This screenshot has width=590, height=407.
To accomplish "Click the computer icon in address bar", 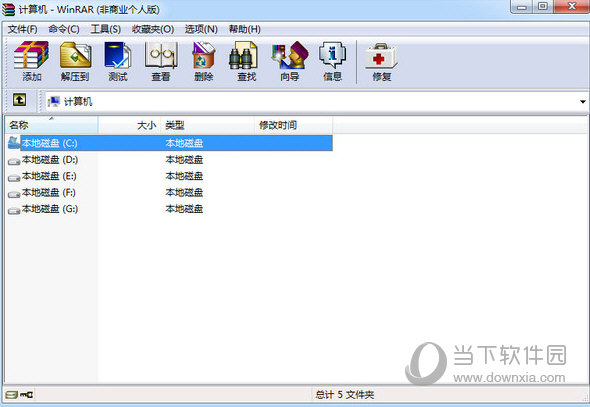I will (x=54, y=102).
